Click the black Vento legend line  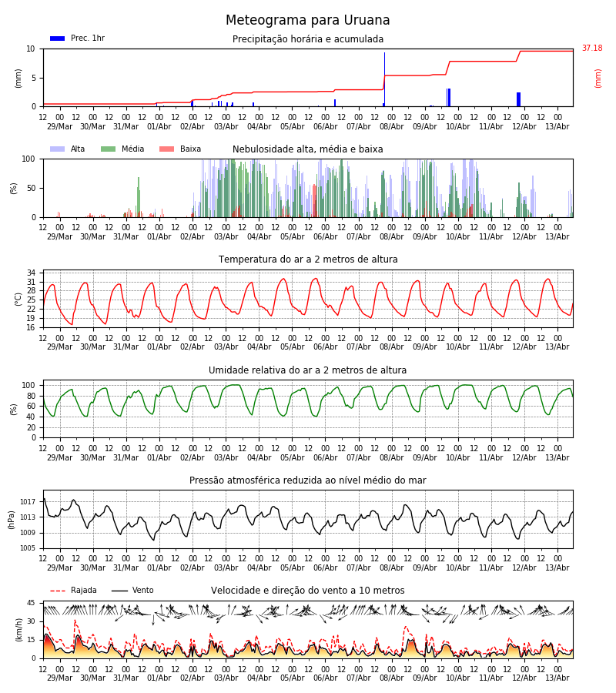coord(119,591)
